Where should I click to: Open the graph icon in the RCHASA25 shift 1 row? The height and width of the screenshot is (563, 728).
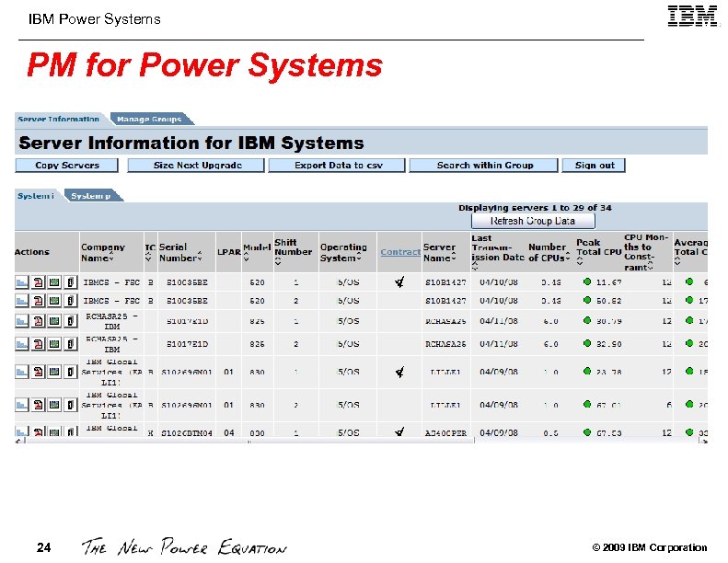pos(22,321)
